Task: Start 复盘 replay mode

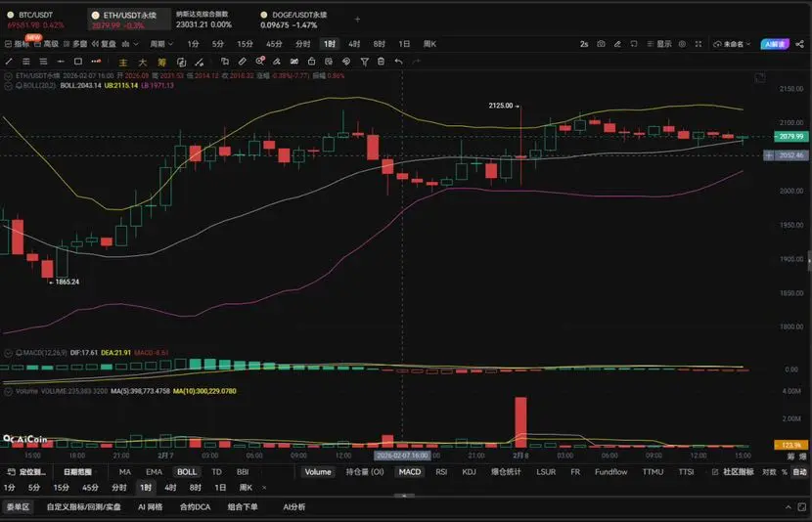Action: pyautogui.click(x=104, y=44)
